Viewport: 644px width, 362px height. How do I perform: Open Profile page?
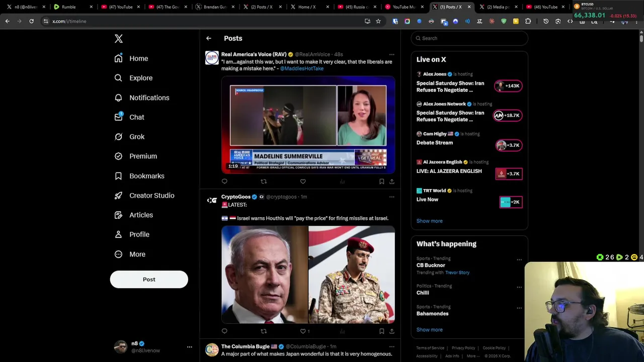(131, 234)
